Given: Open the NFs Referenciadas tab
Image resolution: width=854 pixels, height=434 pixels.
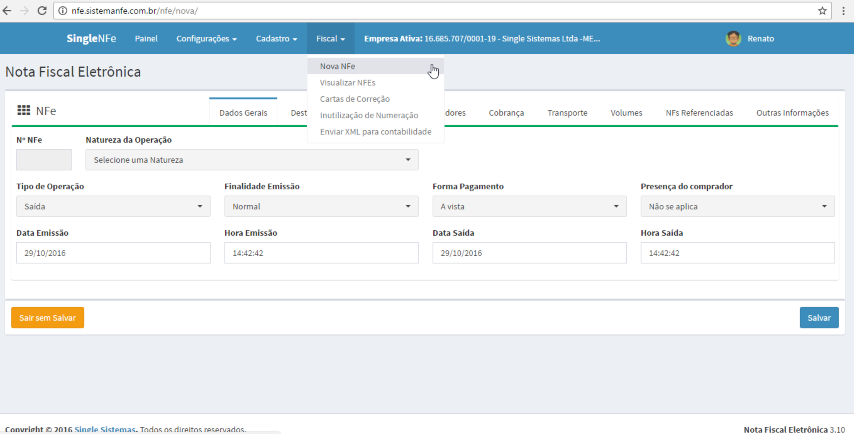Looking at the screenshot, I should pos(699,113).
